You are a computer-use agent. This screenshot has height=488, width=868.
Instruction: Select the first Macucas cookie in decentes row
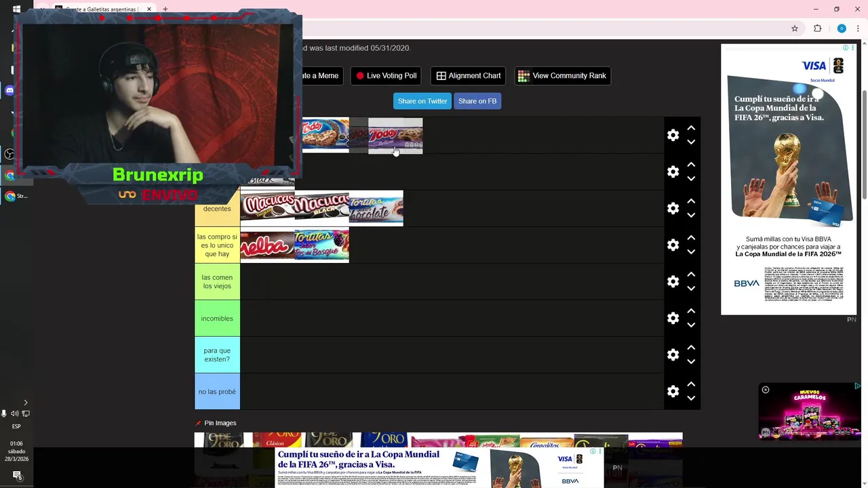pyautogui.click(x=268, y=208)
